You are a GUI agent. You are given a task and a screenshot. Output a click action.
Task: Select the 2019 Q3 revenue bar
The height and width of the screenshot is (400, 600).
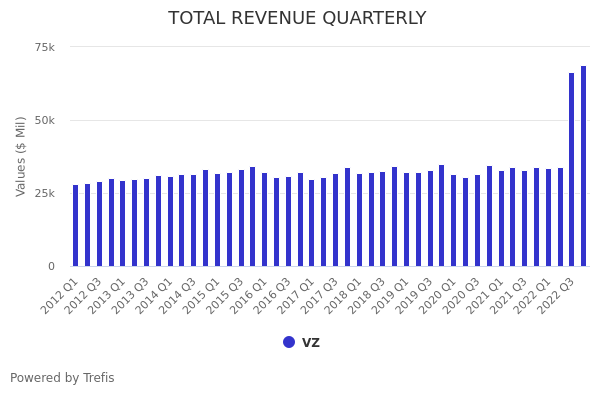coord(430,218)
